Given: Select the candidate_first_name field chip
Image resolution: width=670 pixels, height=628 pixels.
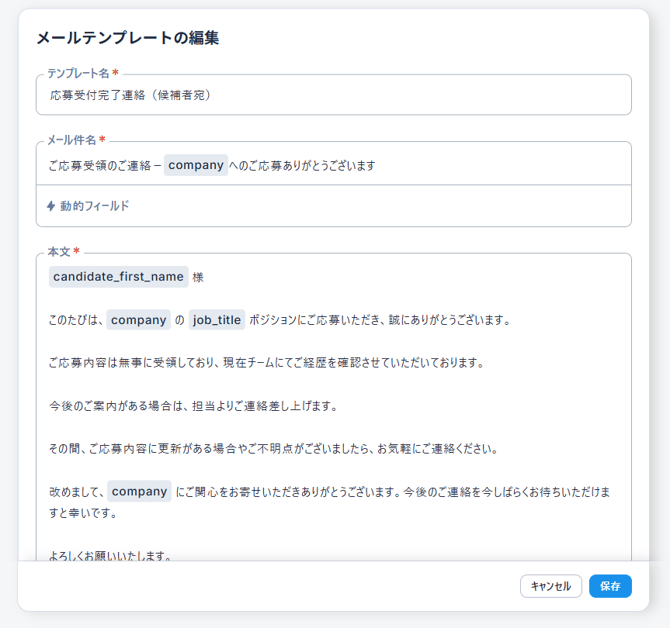Looking at the screenshot, I should [x=118, y=277].
